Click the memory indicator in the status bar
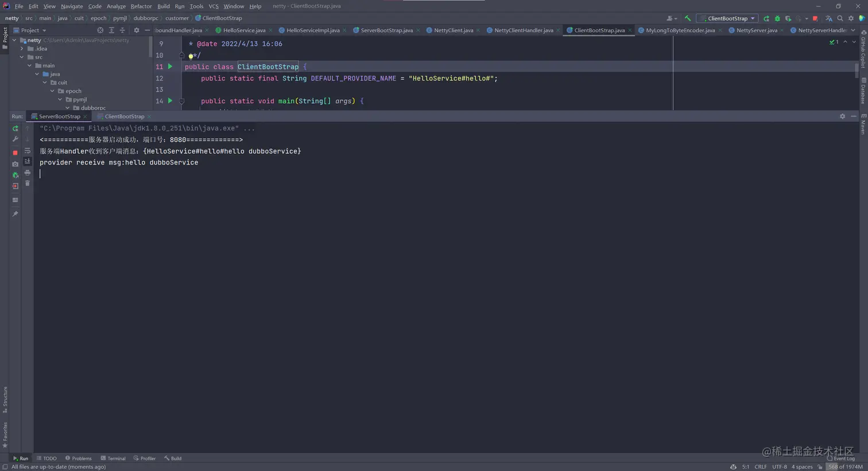The width and height of the screenshot is (868, 471). click(845, 467)
